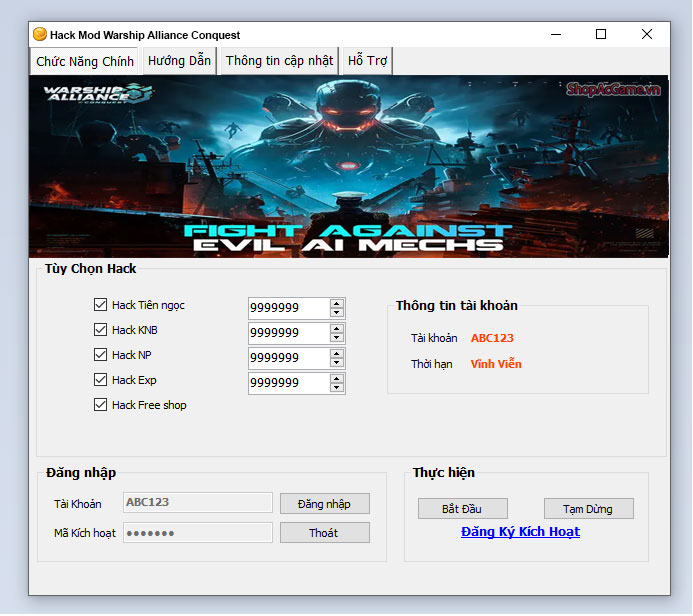Close the Hack Mod window

click(647, 34)
